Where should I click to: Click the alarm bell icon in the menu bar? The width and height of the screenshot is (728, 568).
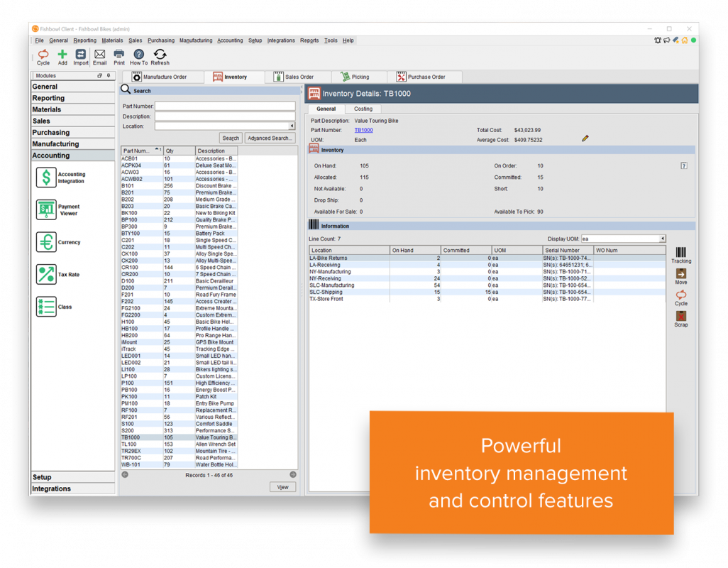[x=658, y=40]
